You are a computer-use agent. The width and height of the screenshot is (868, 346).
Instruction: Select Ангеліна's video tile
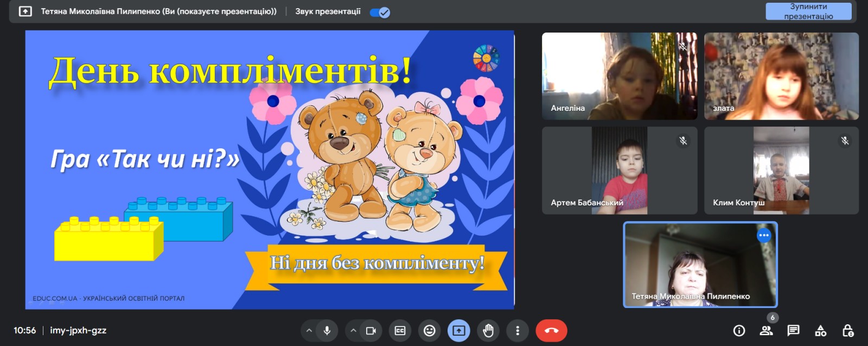click(x=620, y=76)
